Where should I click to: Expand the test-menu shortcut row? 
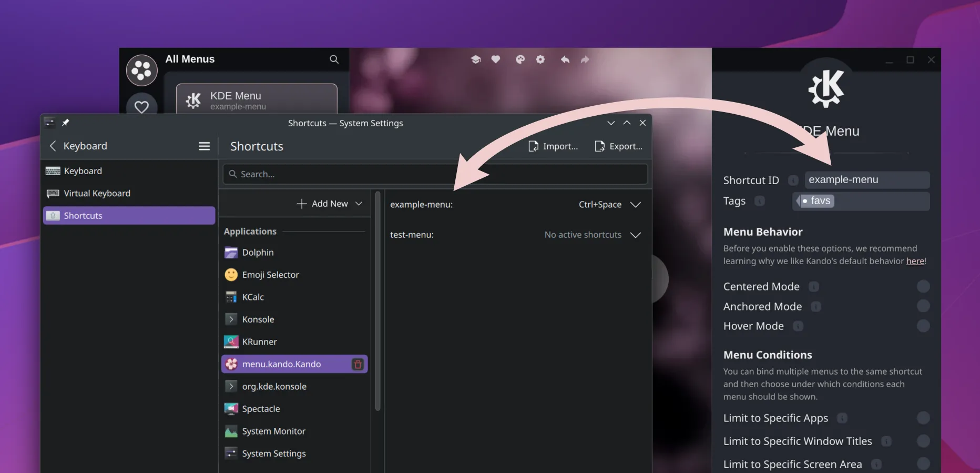click(636, 235)
